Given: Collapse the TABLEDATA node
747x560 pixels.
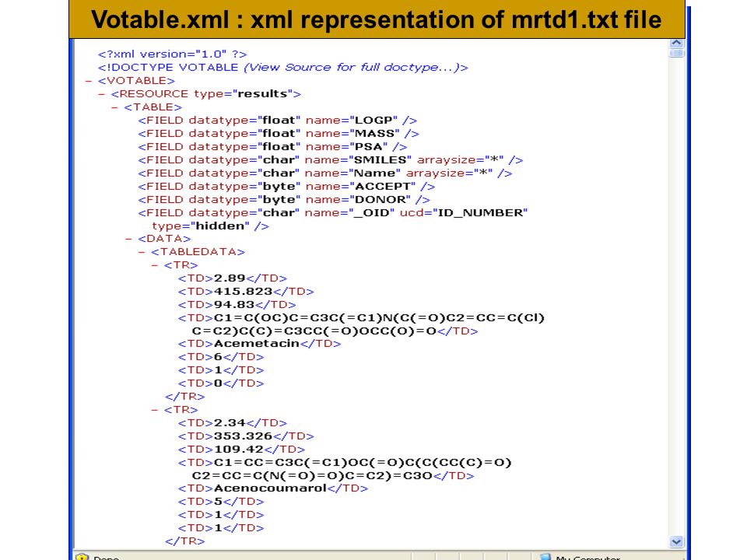Looking at the screenshot, I should (x=142, y=252).
